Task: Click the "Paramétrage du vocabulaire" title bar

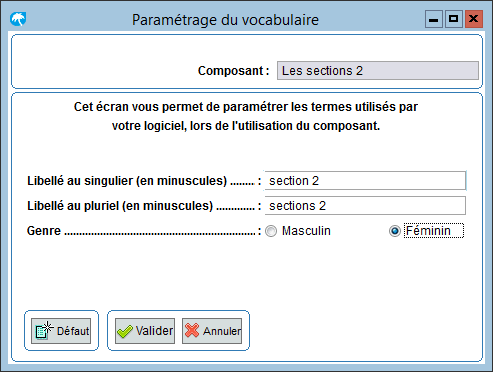Action: 225,20
